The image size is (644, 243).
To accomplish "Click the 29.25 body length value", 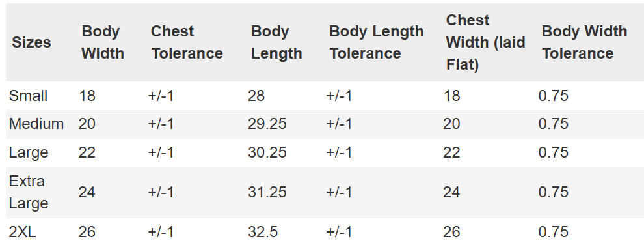I will [267, 124].
